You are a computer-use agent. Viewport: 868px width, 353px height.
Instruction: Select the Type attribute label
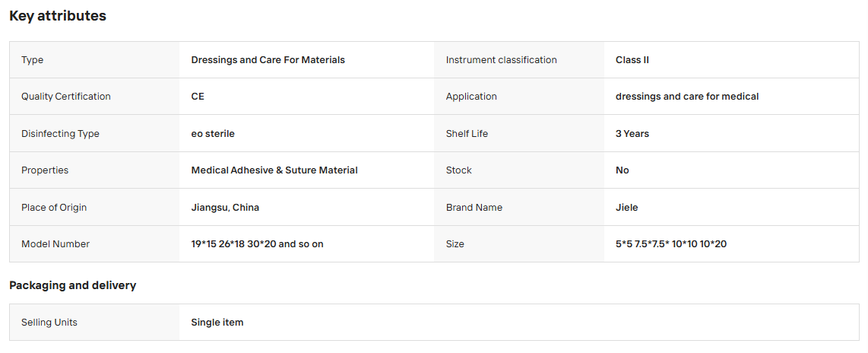[x=32, y=60]
